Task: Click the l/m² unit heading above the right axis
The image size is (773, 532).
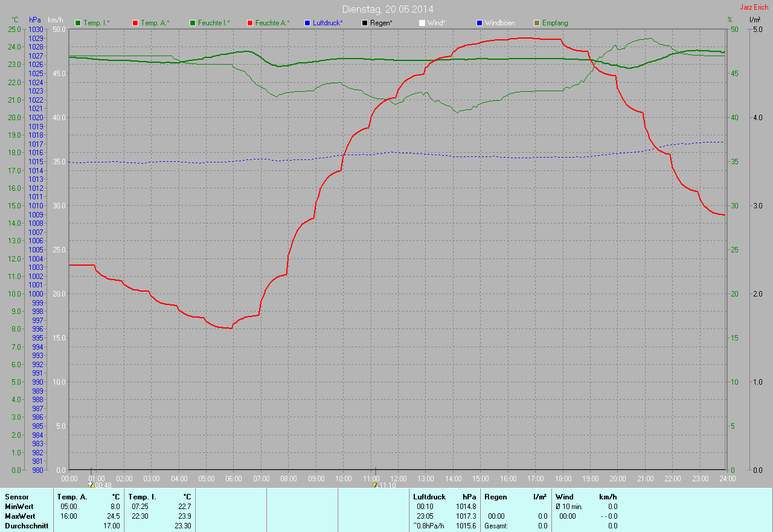Action: coord(754,20)
